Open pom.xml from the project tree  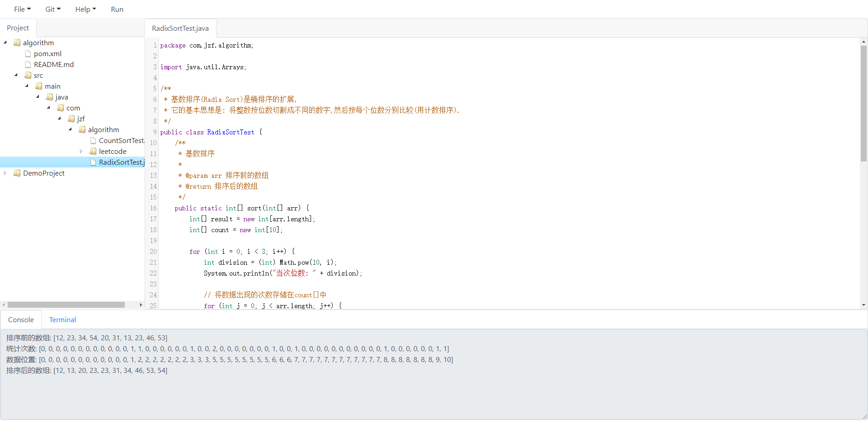[x=47, y=53]
